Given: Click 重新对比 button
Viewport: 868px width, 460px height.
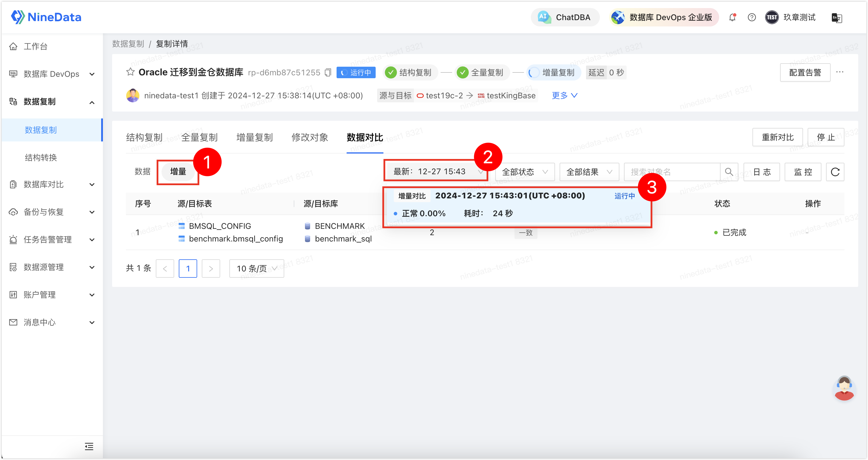Looking at the screenshot, I should coord(778,137).
